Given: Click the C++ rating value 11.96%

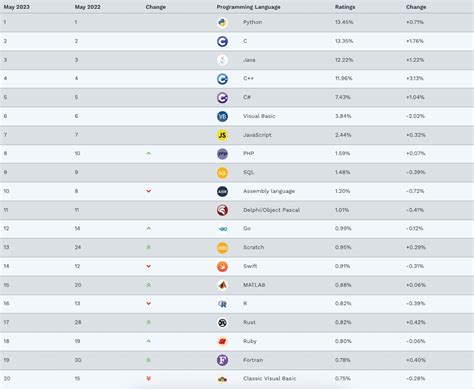Looking at the screenshot, I should click(344, 78).
